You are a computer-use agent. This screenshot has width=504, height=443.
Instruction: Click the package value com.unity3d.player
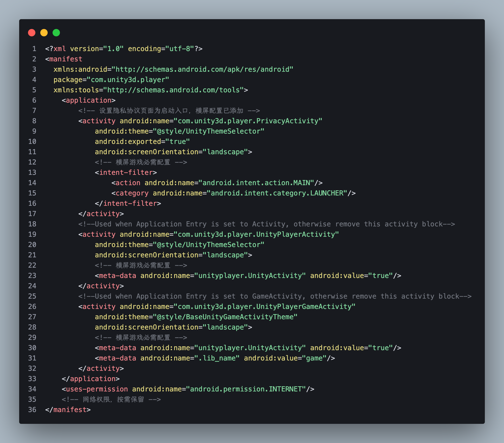(128, 80)
